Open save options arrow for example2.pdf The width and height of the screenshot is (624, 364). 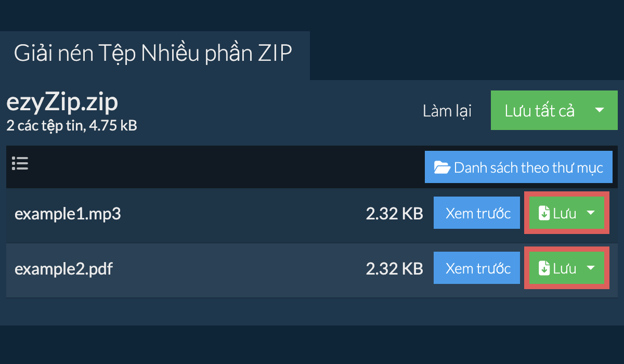click(591, 268)
